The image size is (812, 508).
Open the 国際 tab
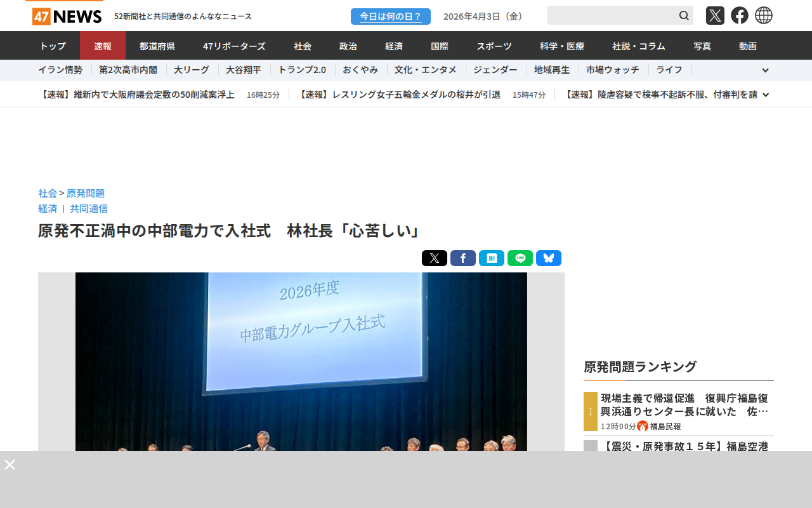tap(440, 46)
